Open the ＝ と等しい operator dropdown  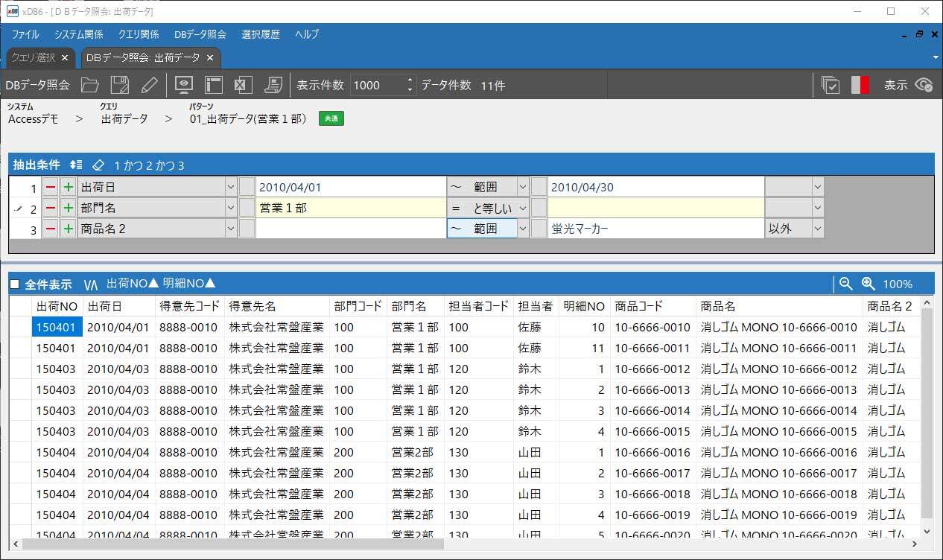point(522,208)
